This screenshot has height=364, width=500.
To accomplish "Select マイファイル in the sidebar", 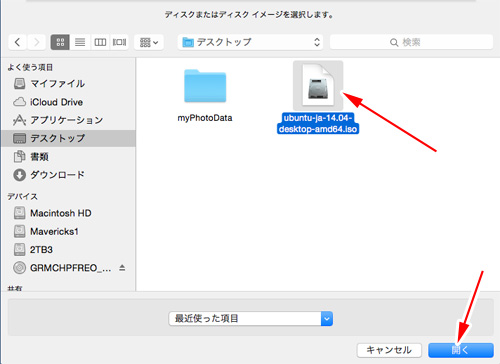I will pos(68,83).
